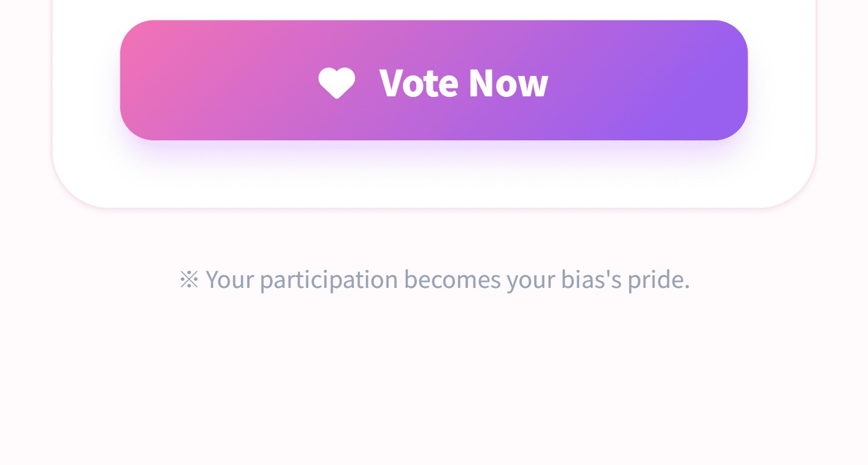
Task: Click the ※ reference mark symbol
Action: point(189,279)
